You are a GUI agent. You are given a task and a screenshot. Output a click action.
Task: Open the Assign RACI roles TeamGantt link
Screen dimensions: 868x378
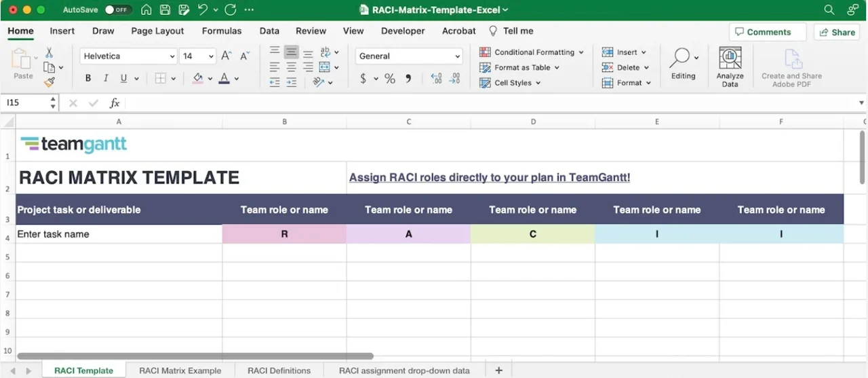[x=490, y=178]
